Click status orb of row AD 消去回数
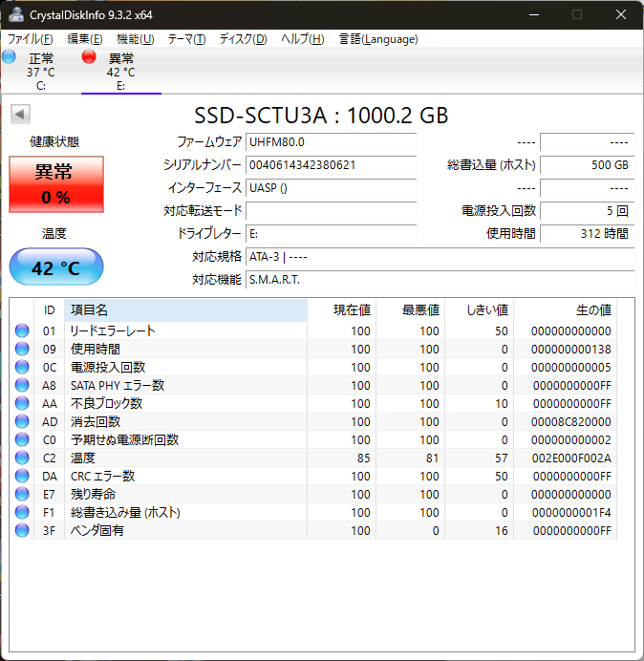 pos(22,421)
